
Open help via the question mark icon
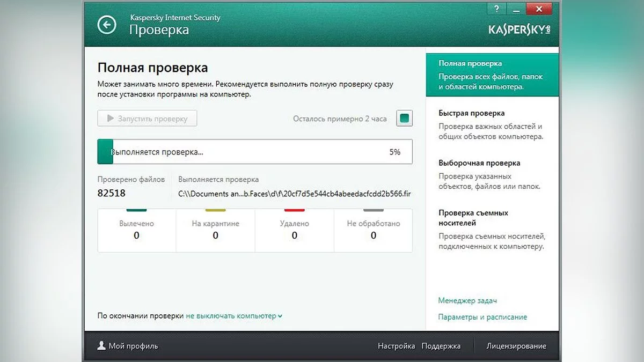[x=496, y=9]
